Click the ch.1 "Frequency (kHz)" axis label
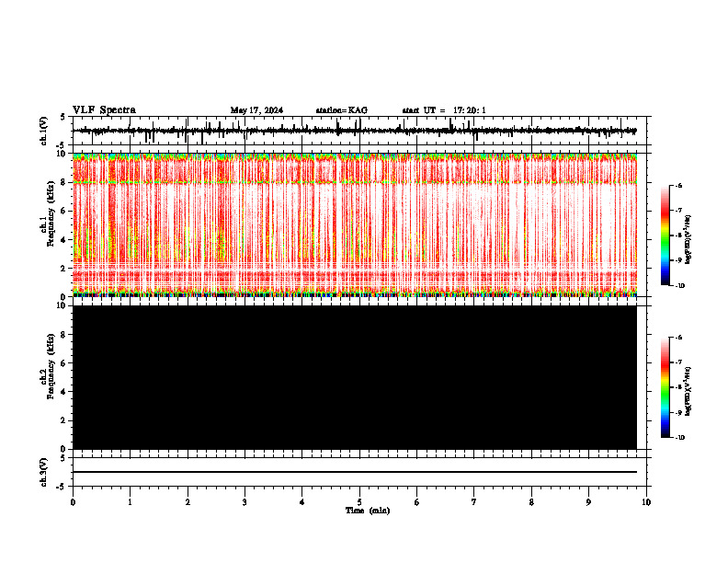Image resolution: width=728 pixels, height=563 pixels. coord(51,213)
